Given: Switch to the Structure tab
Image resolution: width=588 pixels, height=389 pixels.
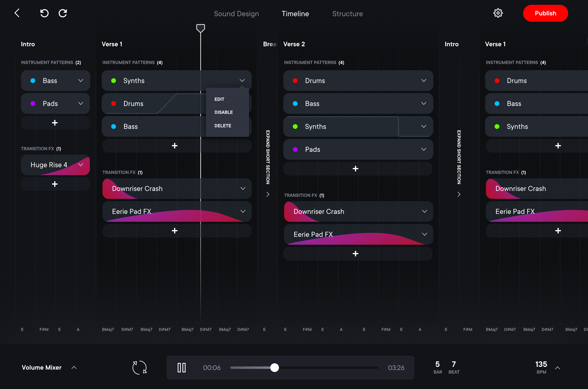Looking at the screenshot, I should (347, 14).
